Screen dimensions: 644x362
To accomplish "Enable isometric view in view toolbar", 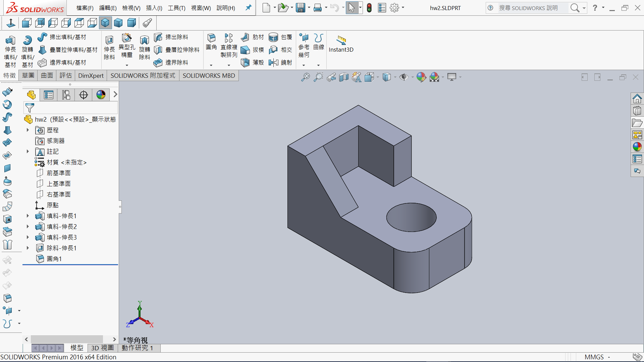I will 105,23.
